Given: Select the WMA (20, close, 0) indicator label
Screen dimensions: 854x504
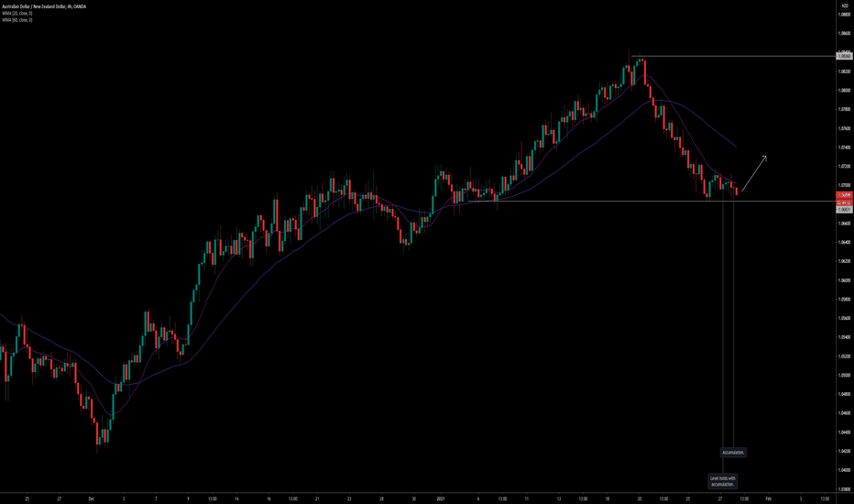Looking at the screenshot, I should tap(17, 13).
